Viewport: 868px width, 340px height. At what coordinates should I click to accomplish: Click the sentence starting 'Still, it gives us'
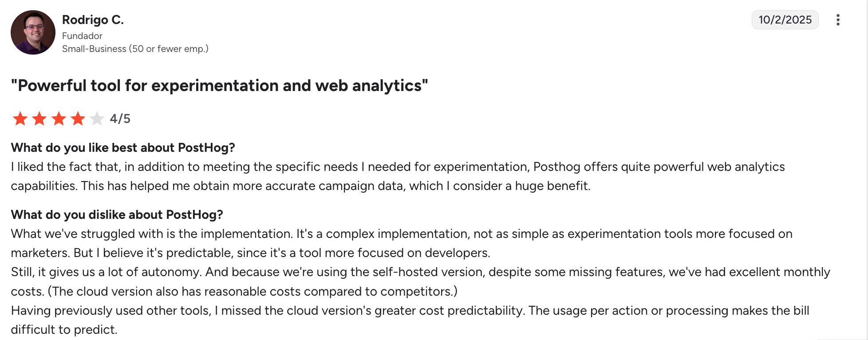coord(420,272)
